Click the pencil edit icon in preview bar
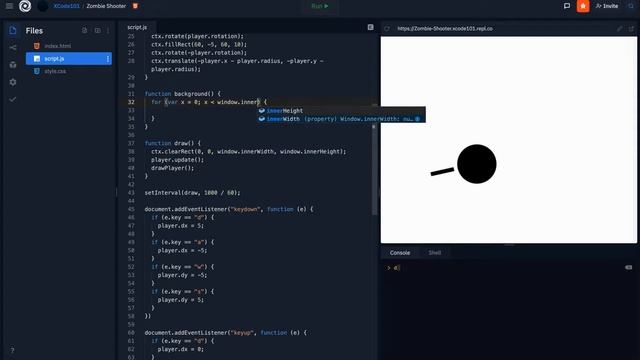640x360 pixels. pos(620,29)
